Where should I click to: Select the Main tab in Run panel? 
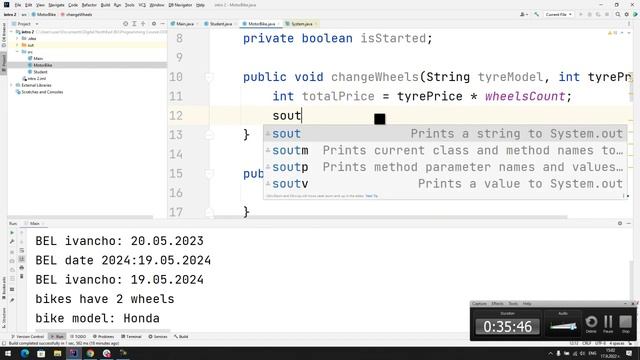(34, 223)
